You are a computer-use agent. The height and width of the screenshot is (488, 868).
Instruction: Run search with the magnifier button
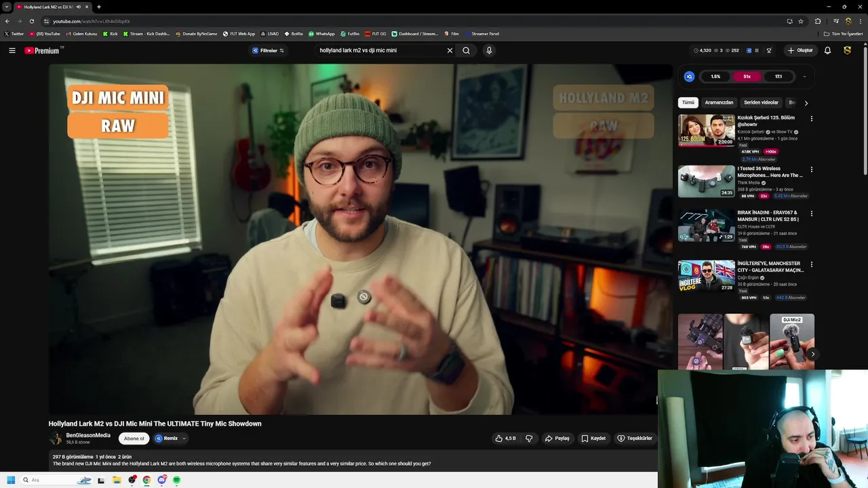point(466,50)
